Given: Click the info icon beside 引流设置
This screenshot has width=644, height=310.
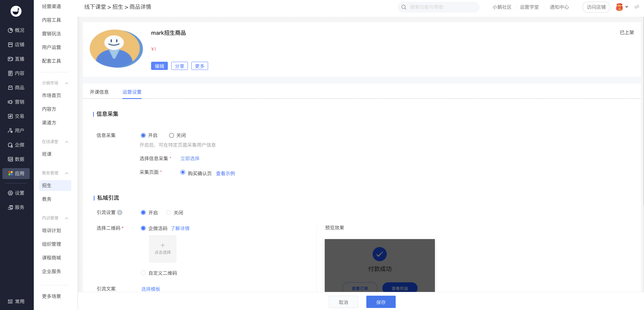Looking at the screenshot, I should click(120, 212).
